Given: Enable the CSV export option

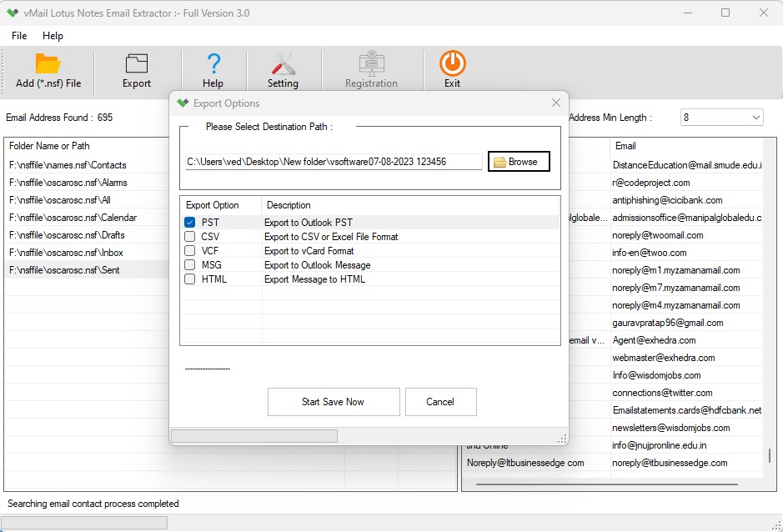Looking at the screenshot, I should tap(190, 236).
